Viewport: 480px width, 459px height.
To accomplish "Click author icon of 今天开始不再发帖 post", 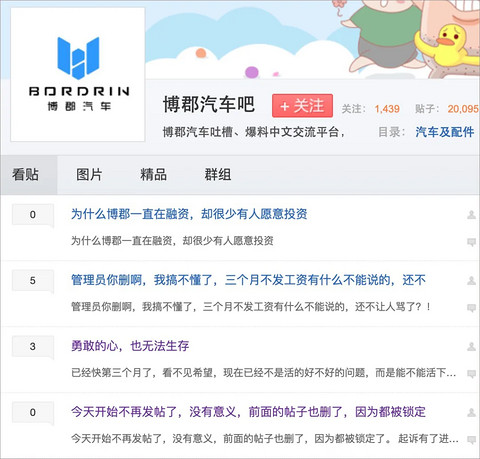I will 471,413.
